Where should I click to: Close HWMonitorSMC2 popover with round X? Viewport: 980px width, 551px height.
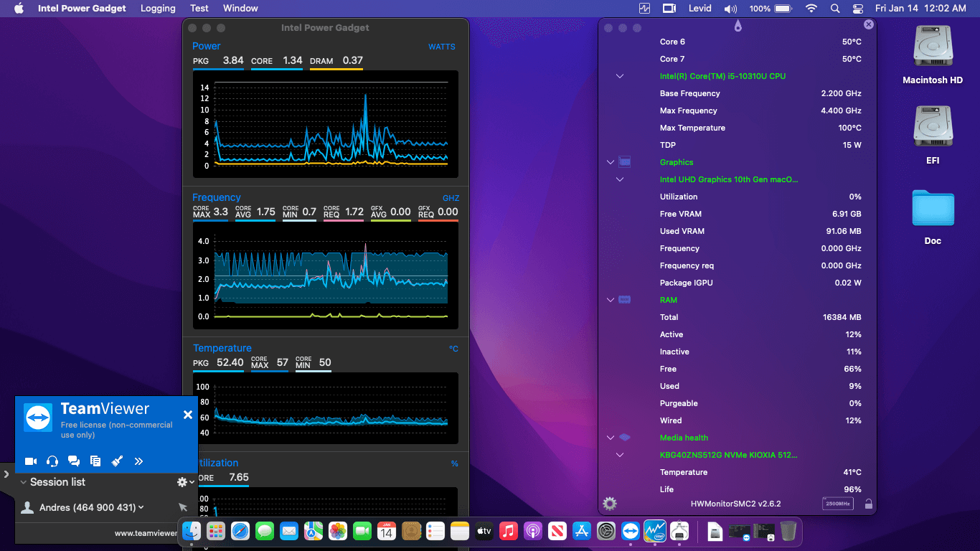pos(869,24)
